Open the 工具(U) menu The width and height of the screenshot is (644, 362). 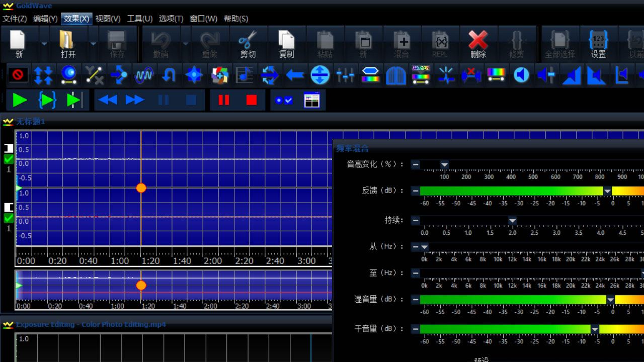tap(139, 19)
